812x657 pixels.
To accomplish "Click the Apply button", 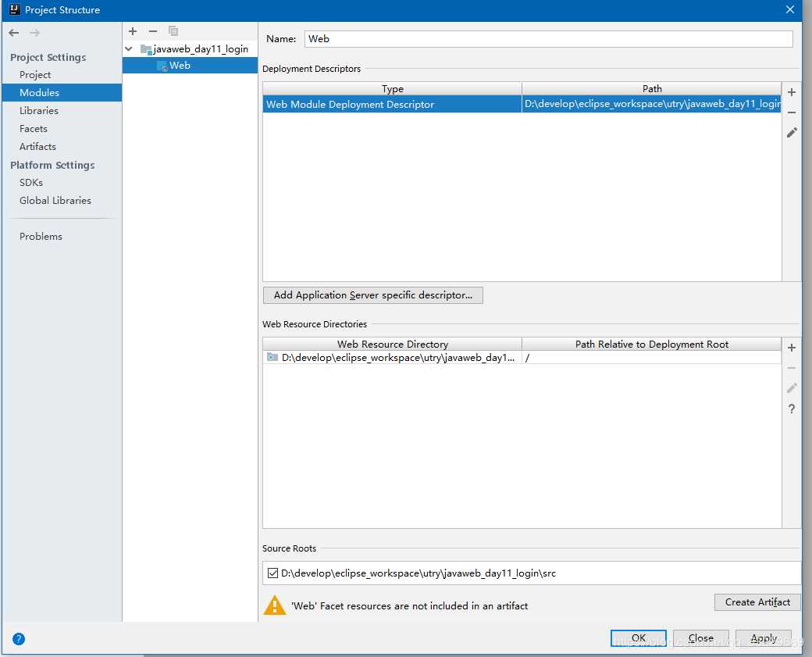I will (x=764, y=638).
